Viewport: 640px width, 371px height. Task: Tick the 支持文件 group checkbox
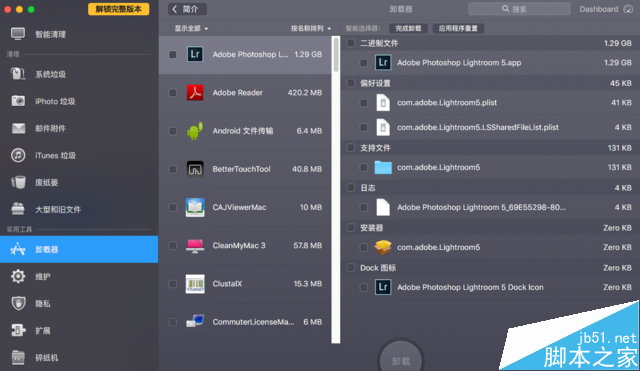coord(351,147)
